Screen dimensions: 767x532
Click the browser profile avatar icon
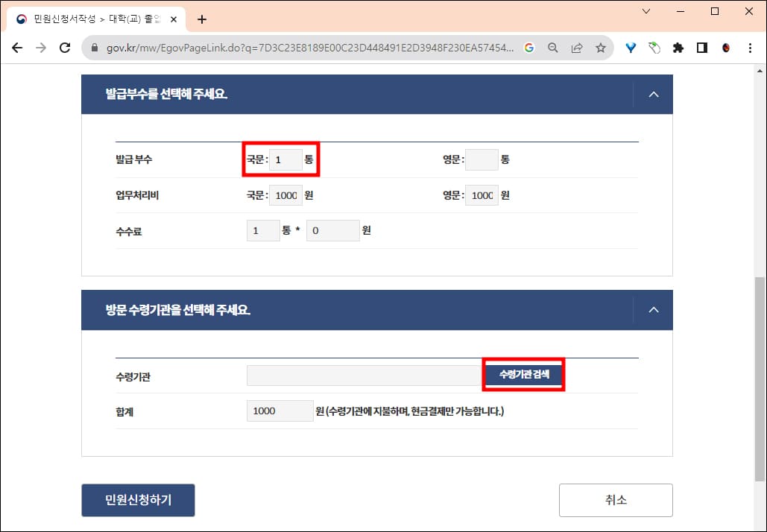[x=725, y=47]
